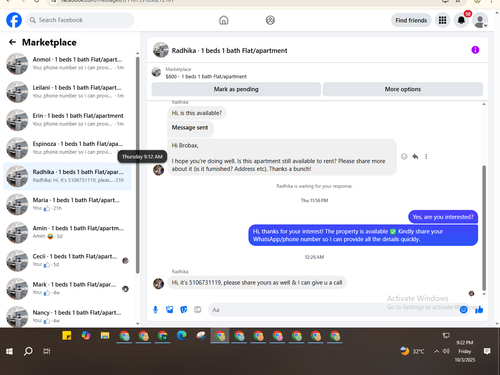
Task: Click the listing title in chat header
Action: pyautogui.click(x=229, y=50)
